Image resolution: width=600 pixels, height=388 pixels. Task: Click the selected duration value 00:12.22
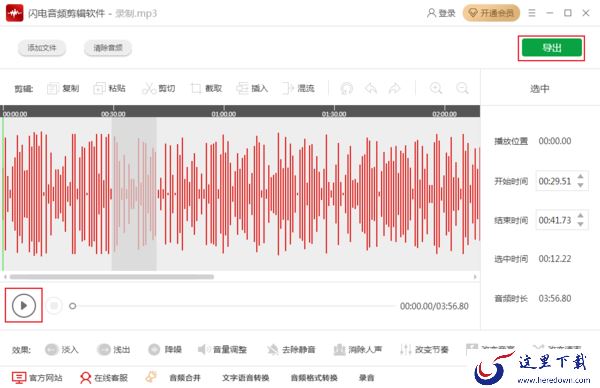pos(555,259)
